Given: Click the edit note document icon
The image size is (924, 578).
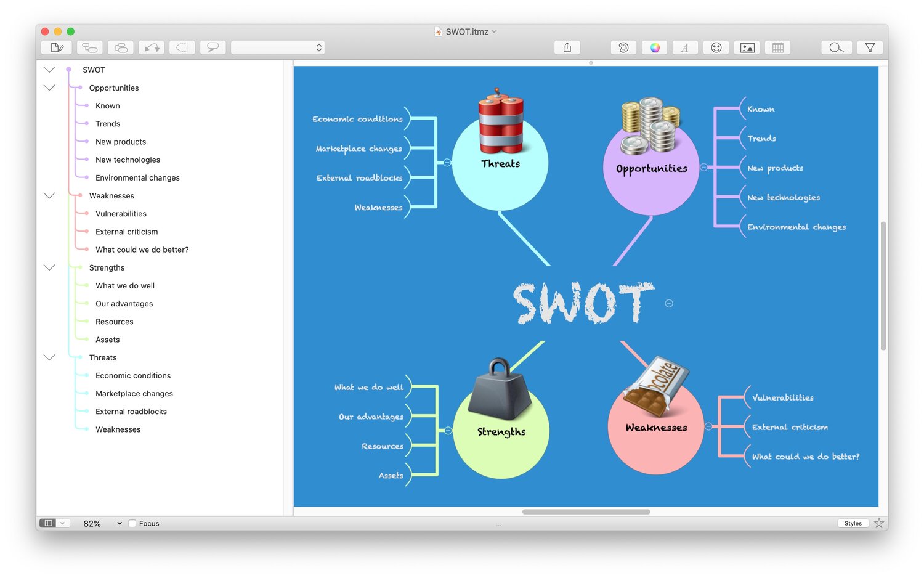Looking at the screenshot, I should tap(57, 47).
